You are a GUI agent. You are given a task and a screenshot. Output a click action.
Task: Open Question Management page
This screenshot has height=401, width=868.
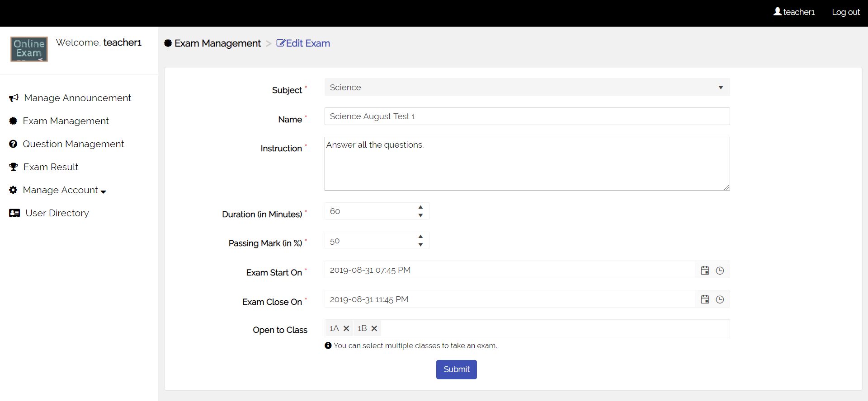click(x=73, y=144)
